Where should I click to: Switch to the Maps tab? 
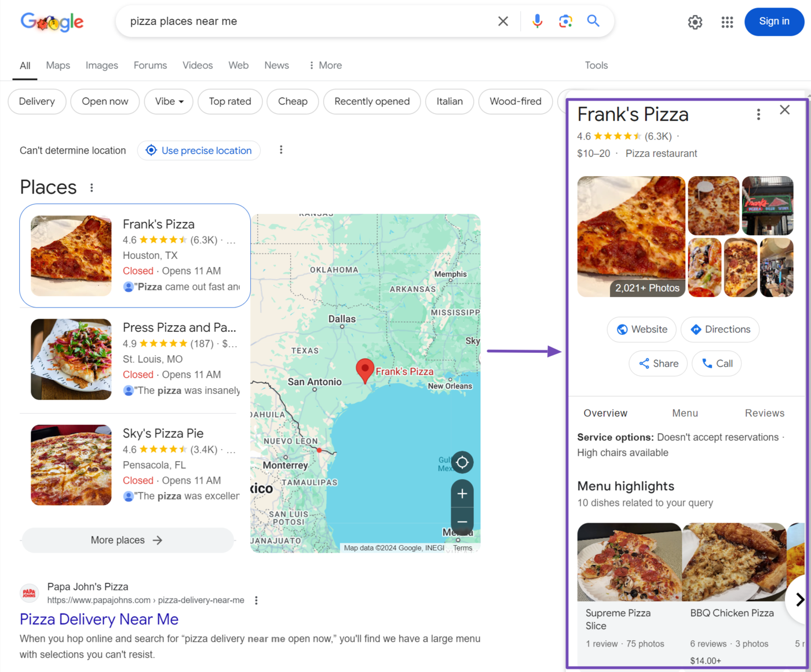(x=58, y=65)
